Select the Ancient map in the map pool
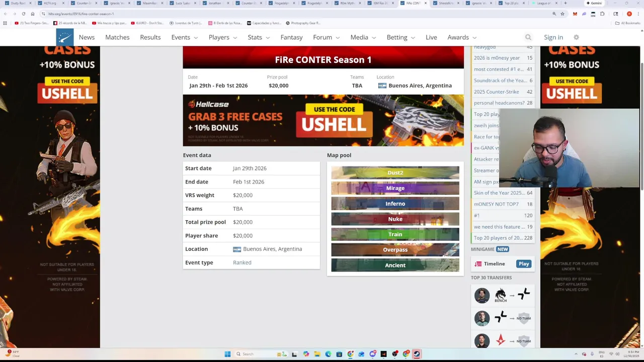644x362 pixels. (x=395, y=265)
